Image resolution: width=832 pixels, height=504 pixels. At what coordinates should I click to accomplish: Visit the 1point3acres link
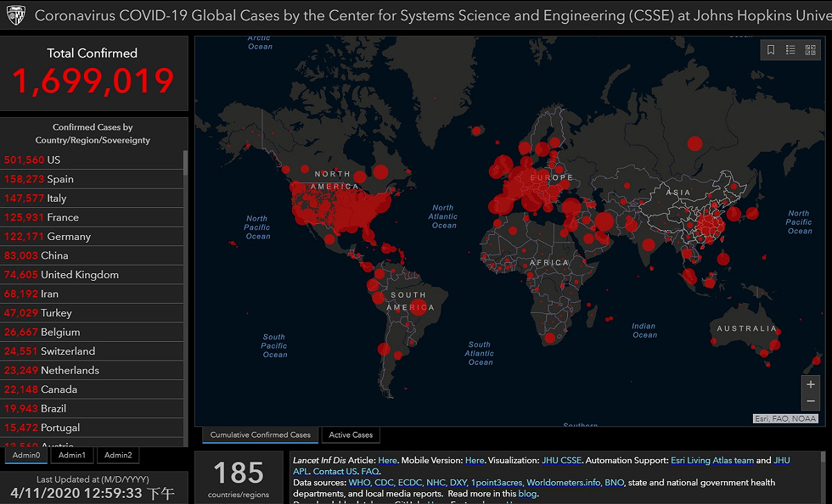point(496,483)
